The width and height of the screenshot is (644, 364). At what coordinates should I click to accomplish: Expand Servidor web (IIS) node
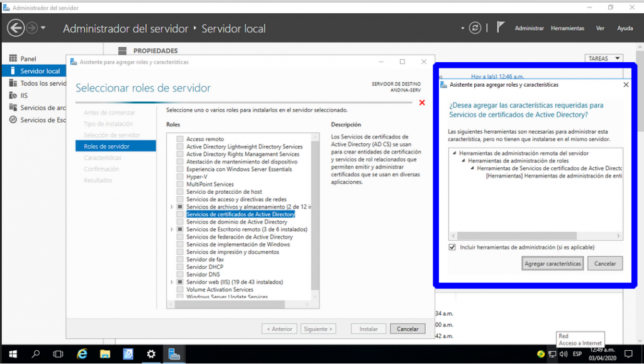[172, 282]
